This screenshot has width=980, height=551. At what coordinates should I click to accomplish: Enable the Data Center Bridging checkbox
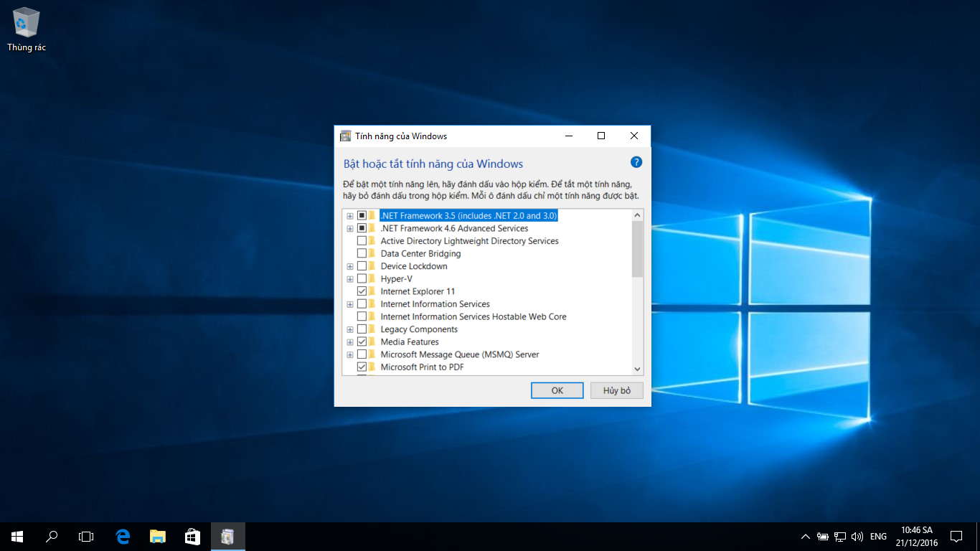362,253
